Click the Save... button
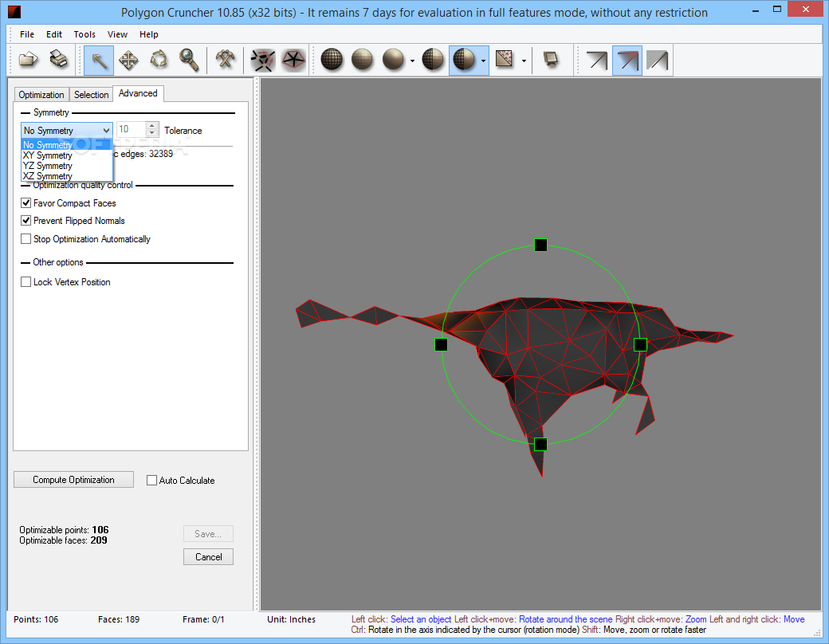 (x=208, y=534)
